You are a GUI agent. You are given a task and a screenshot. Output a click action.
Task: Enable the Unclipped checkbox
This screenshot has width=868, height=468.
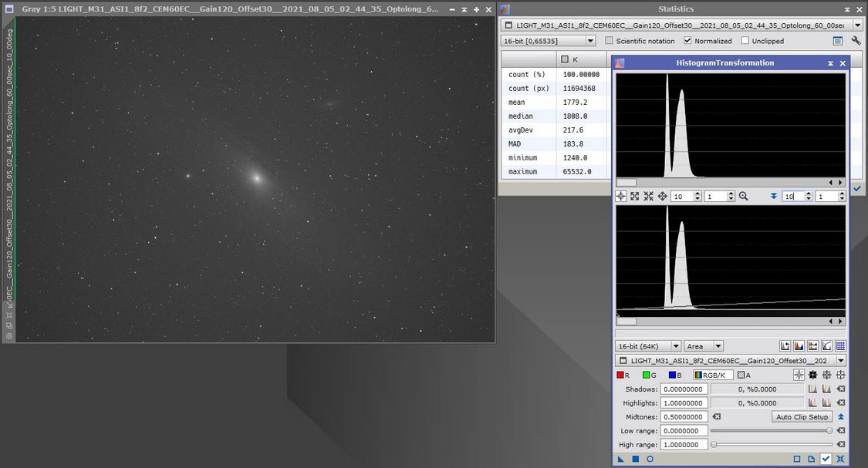tap(745, 41)
